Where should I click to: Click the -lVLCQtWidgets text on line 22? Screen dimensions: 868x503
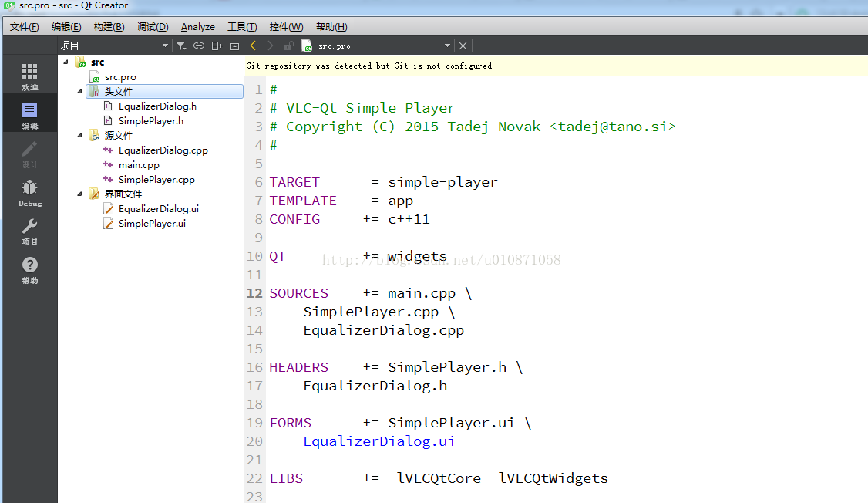[x=549, y=478]
